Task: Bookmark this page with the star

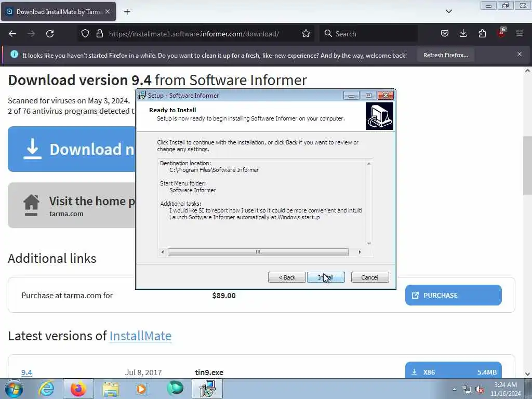Action: coord(305,34)
